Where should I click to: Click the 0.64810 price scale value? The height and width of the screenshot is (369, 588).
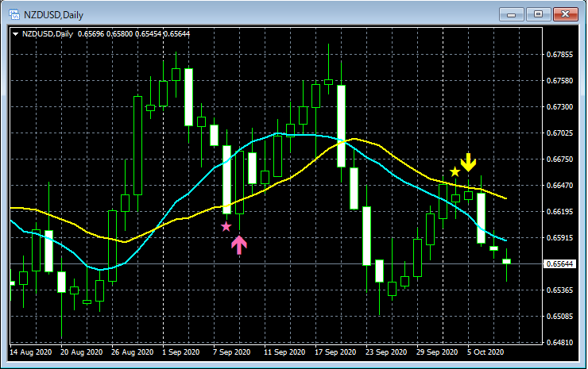click(559, 342)
